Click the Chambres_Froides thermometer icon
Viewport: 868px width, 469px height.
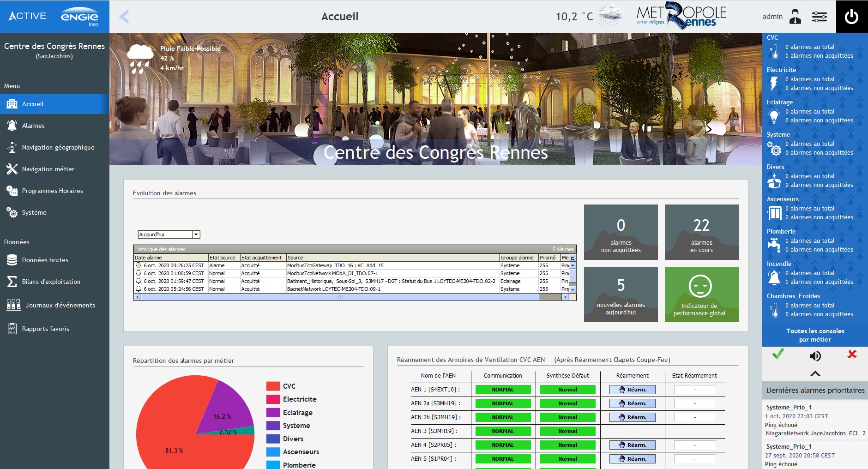(775, 310)
